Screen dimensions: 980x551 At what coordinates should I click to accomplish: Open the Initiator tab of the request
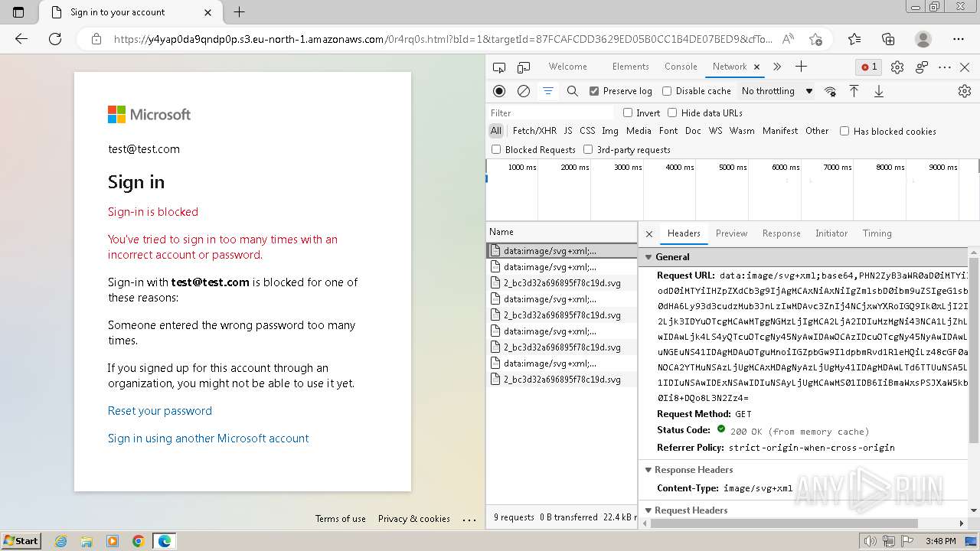(831, 233)
